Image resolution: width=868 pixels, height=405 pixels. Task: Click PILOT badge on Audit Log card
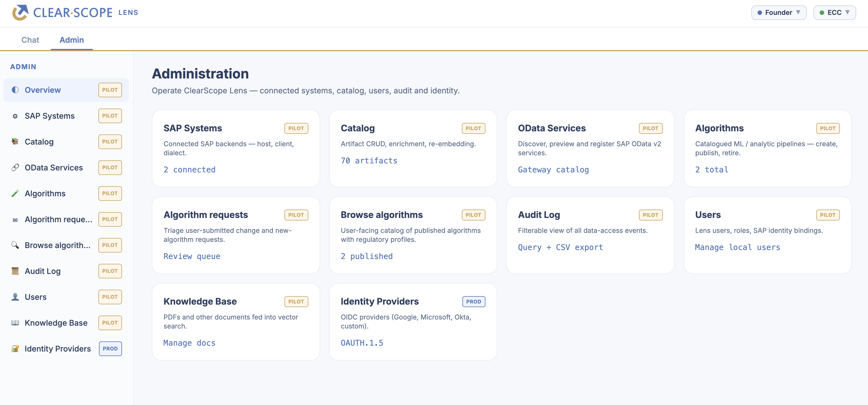[x=650, y=215]
